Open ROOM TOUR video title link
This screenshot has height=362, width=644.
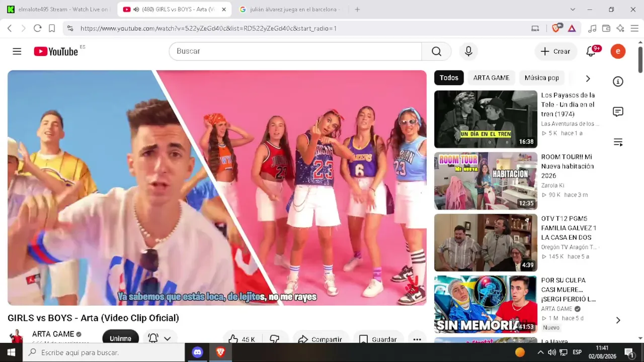[568, 166]
